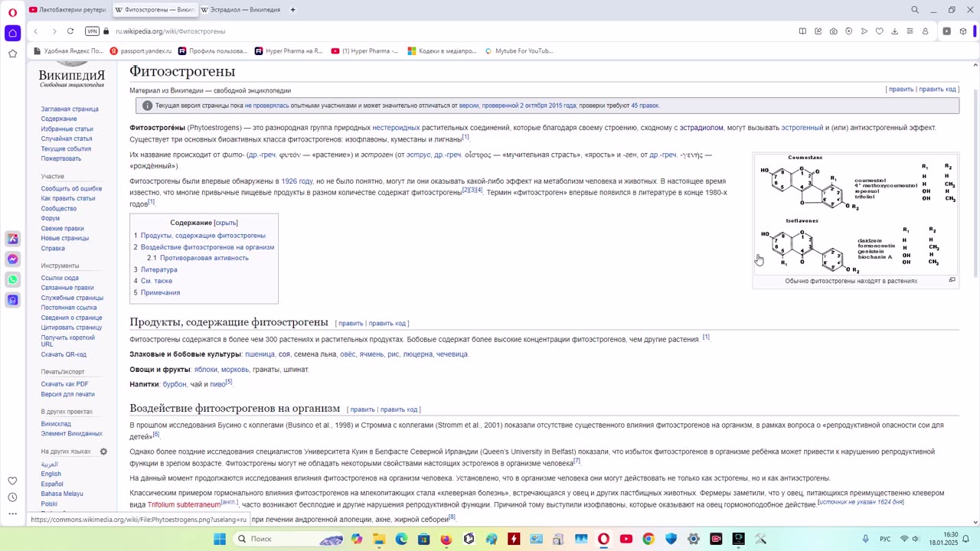Open the extensions cube icon
The image size is (980, 551).
click(x=963, y=31)
